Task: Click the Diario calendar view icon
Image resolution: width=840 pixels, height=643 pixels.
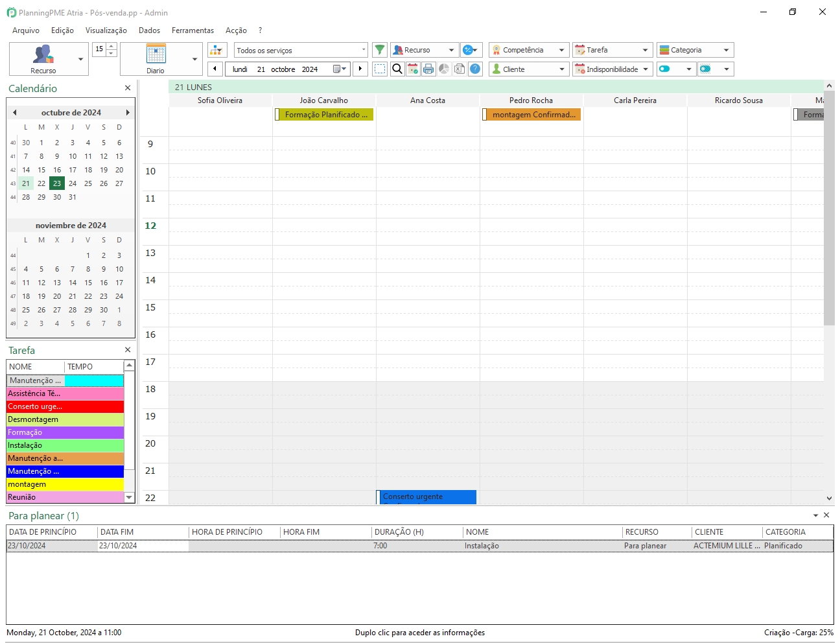Action: tap(156, 54)
